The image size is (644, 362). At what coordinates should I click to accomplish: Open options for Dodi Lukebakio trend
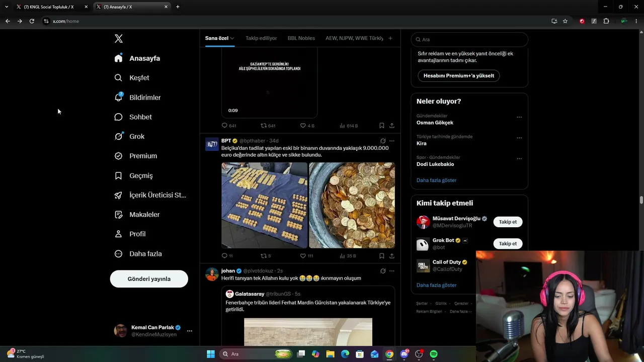click(519, 159)
